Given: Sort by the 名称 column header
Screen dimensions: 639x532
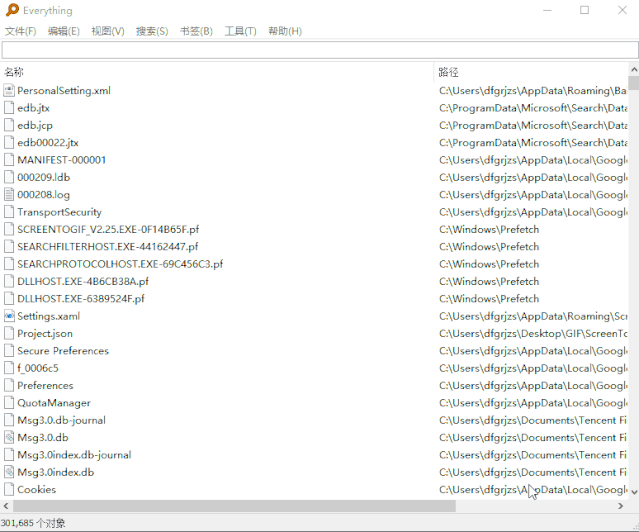Looking at the screenshot, I should [217, 72].
